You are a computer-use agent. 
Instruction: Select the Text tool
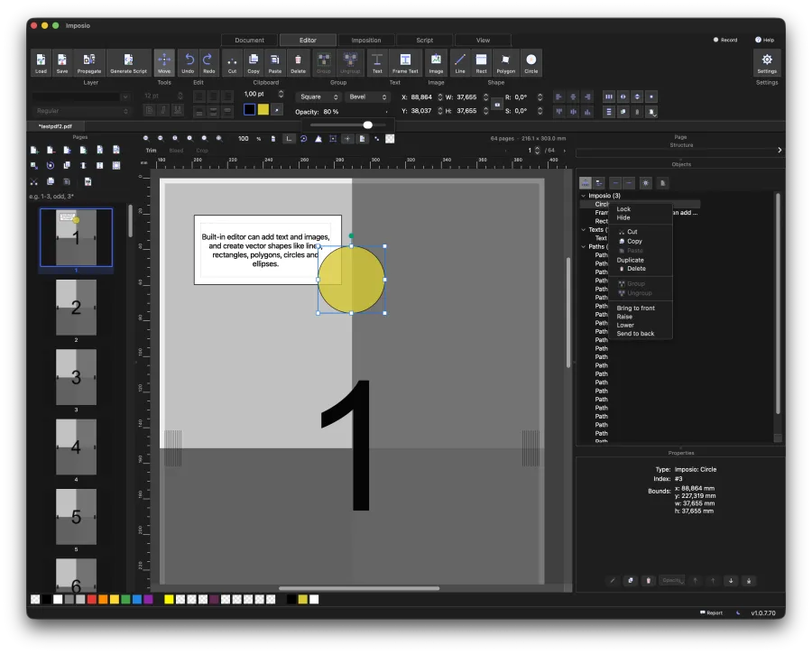click(x=377, y=63)
